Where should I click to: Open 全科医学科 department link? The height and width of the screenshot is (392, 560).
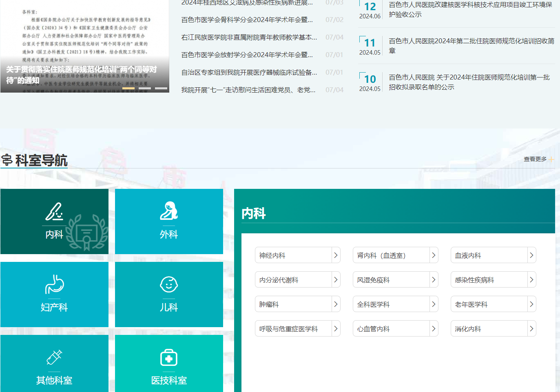tap(396, 304)
